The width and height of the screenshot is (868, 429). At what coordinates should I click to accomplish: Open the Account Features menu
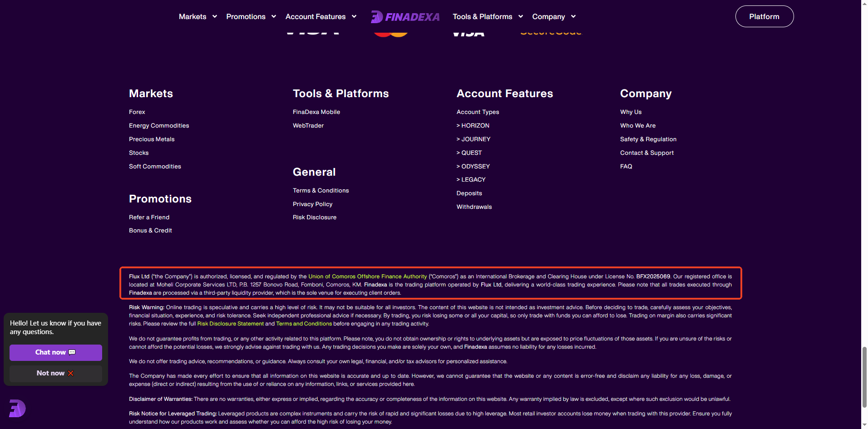[321, 16]
